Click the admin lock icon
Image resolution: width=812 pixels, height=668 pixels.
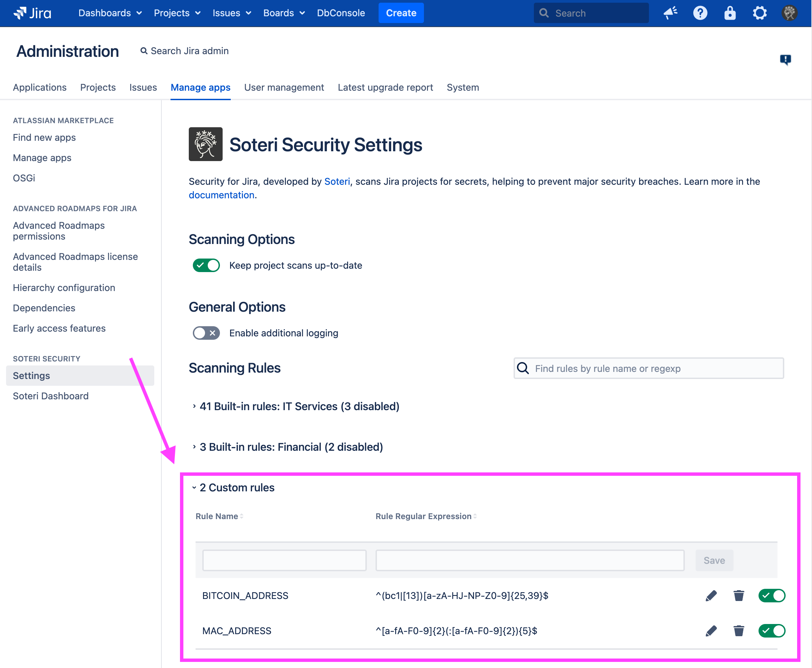coord(730,13)
